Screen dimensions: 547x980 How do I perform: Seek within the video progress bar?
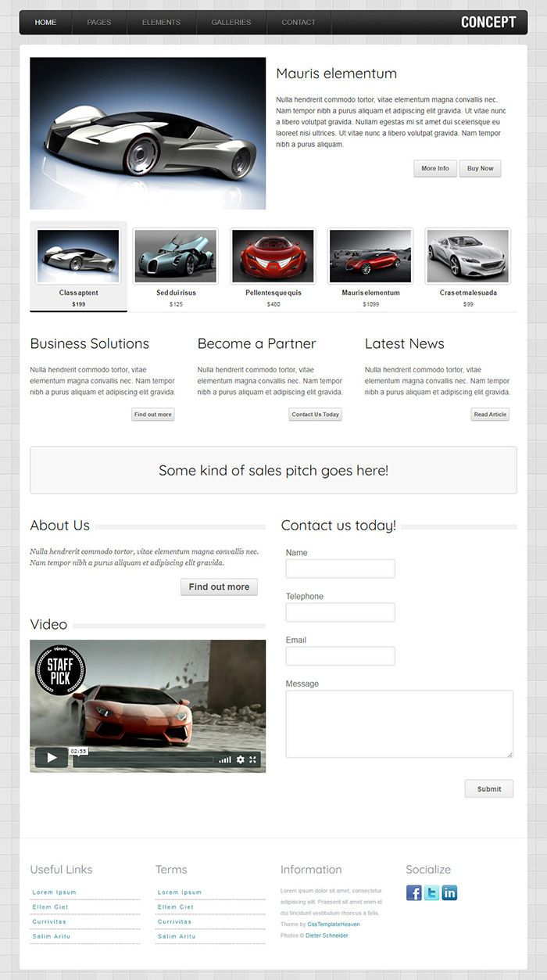[x=144, y=759]
